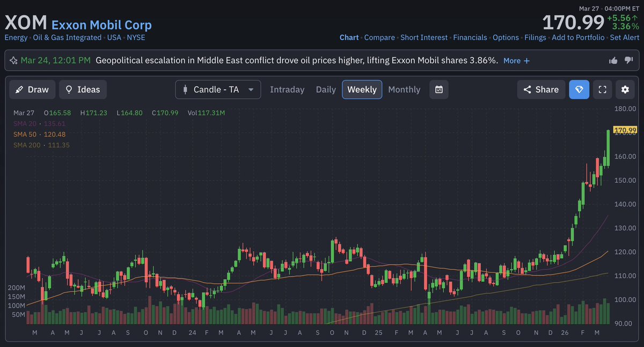Open the Options link
This screenshot has width=644, height=347.
click(x=506, y=38)
